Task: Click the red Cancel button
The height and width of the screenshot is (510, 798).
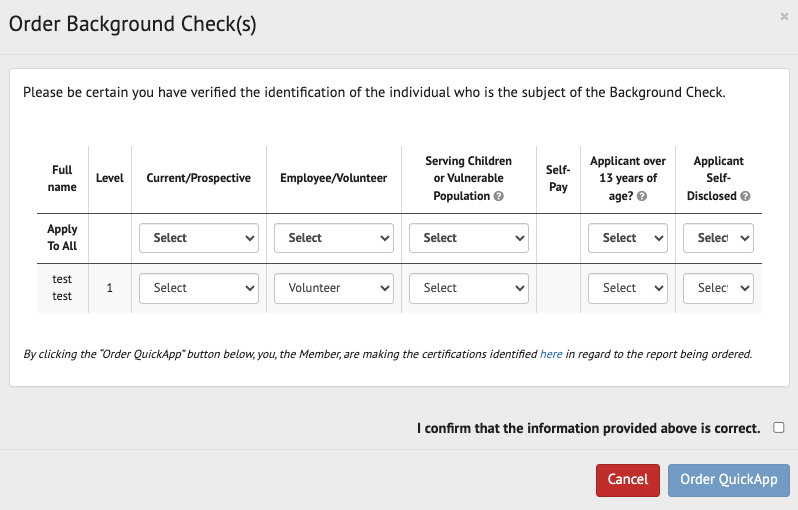Action: pos(628,480)
